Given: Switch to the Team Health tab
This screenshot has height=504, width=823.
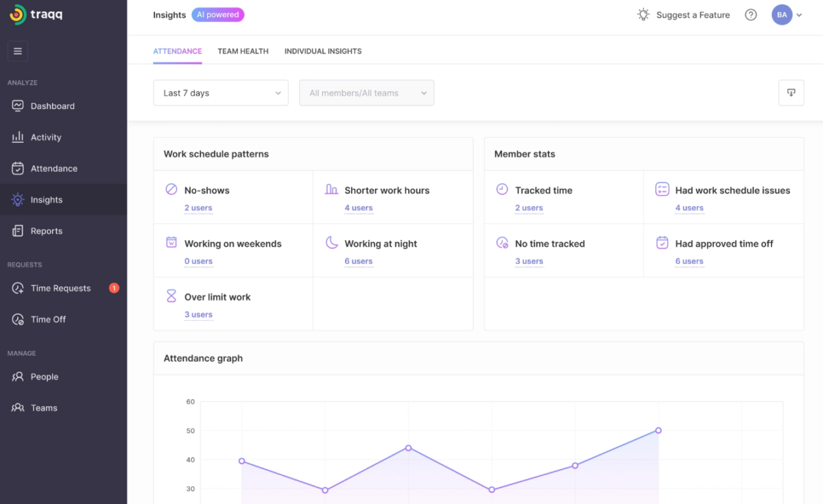Looking at the screenshot, I should tap(243, 51).
